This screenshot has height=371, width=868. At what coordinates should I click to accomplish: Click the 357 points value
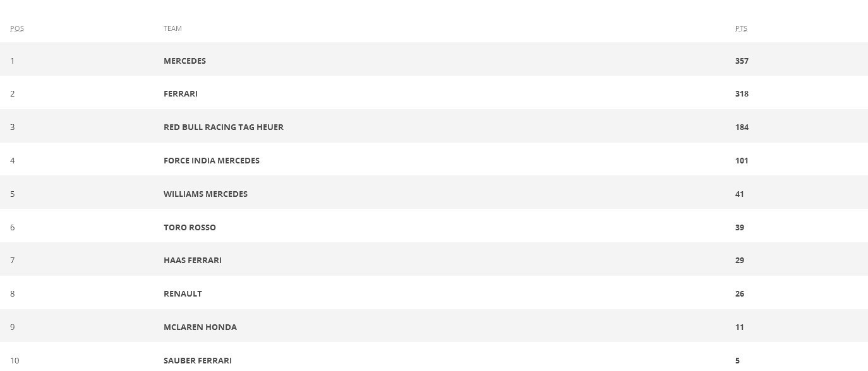(742, 61)
